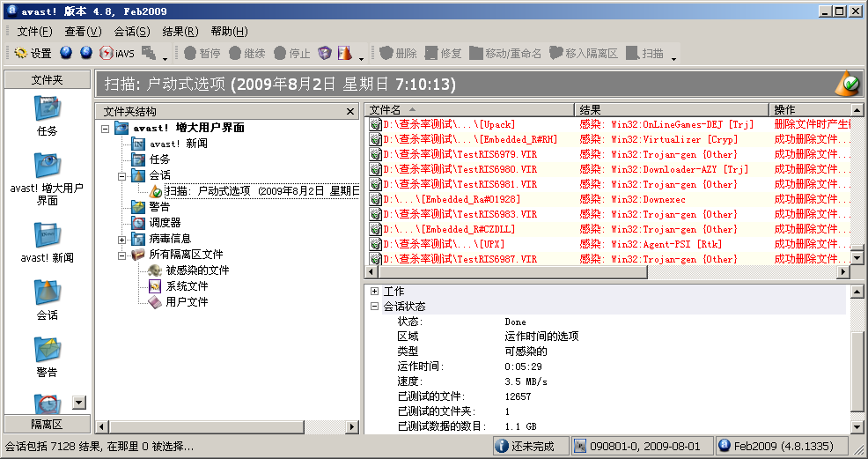Image resolution: width=868 pixels, height=459 pixels.
Task: Click the folder tree horizontal scrollbar thumb
Action: [206, 427]
